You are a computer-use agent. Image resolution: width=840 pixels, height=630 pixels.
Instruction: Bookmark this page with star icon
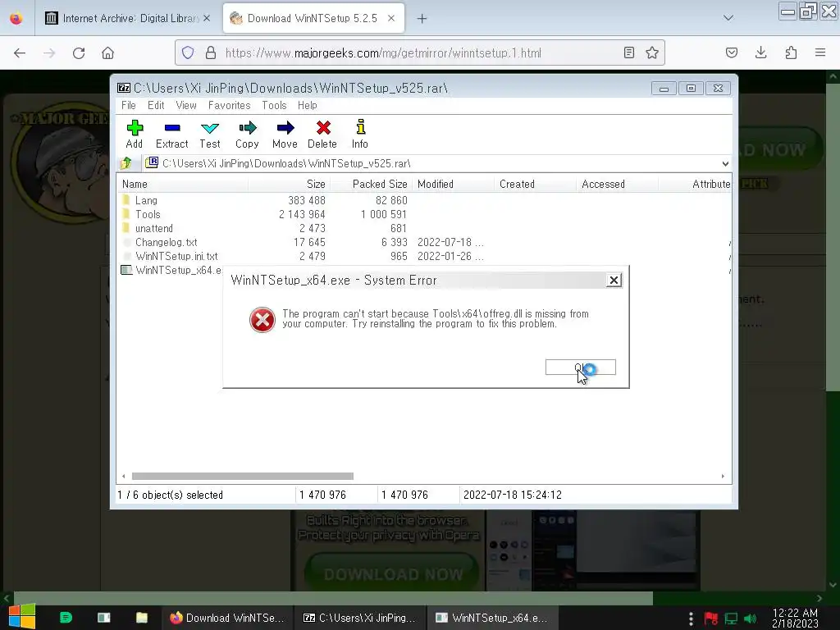(x=652, y=52)
